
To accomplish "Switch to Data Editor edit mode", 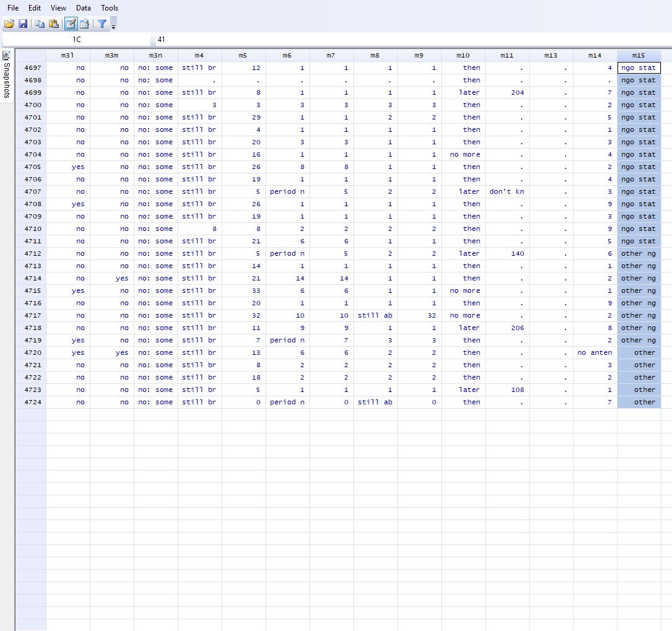I will (x=71, y=24).
